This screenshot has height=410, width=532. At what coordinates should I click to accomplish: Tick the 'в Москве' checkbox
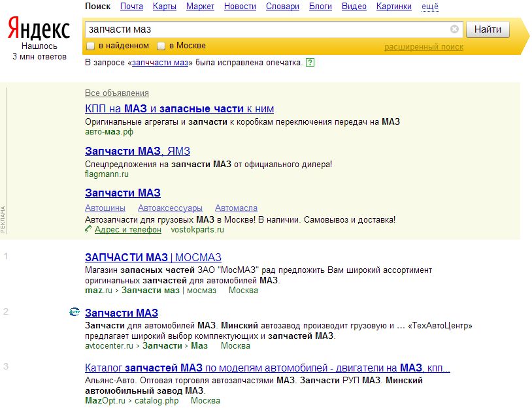(161, 46)
